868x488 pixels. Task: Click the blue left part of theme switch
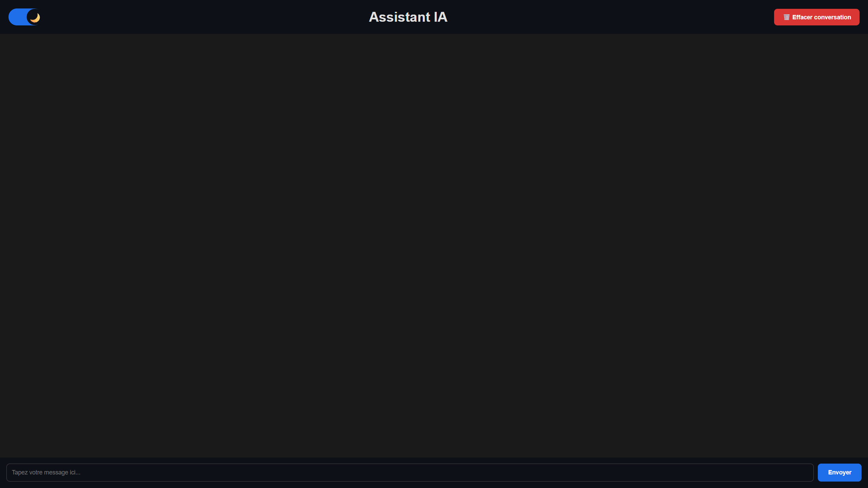(x=17, y=17)
